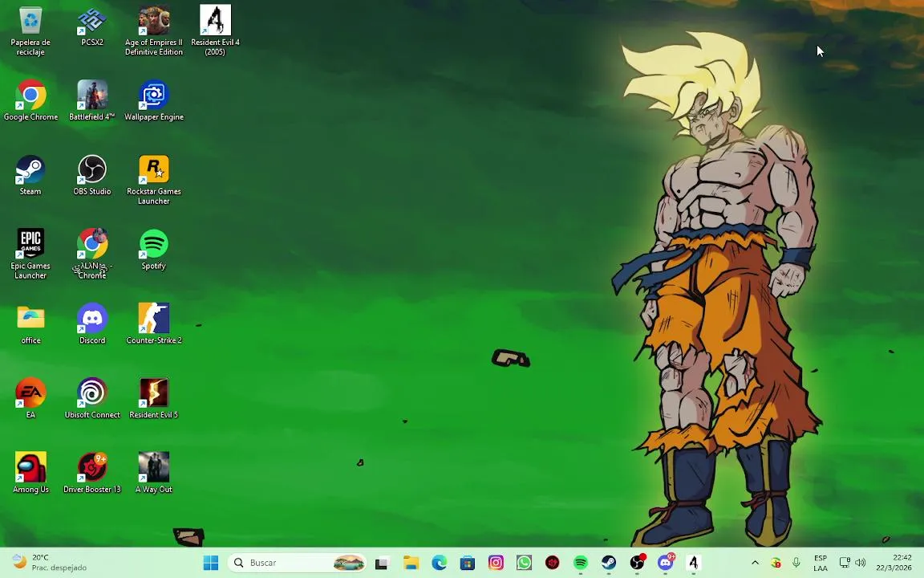Open Discord desktop shortcut

(x=92, y=324)
